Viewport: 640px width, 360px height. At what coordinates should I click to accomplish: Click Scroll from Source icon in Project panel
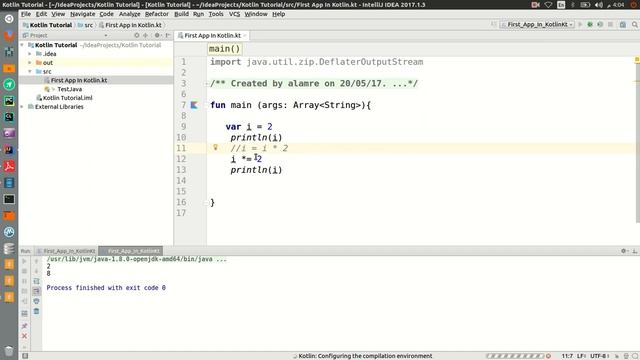pyautogui.click(x=137, y=36)
